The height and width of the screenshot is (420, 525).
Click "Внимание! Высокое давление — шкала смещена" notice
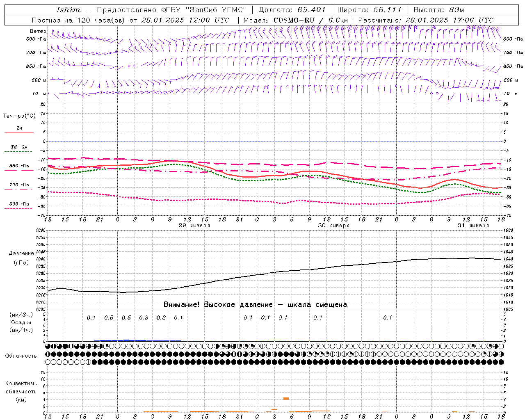[x=256, y=305]
